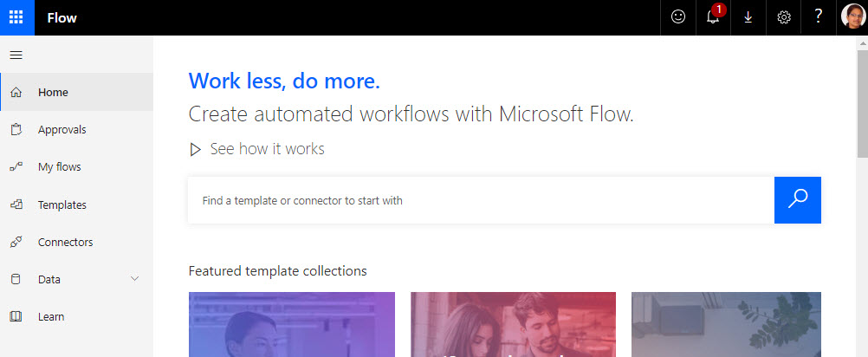Open the settings gear icon

click(784, 17)
